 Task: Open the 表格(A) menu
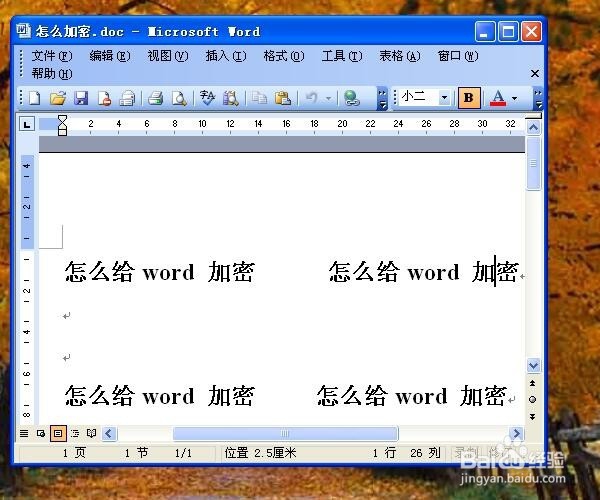coord(400,56)
